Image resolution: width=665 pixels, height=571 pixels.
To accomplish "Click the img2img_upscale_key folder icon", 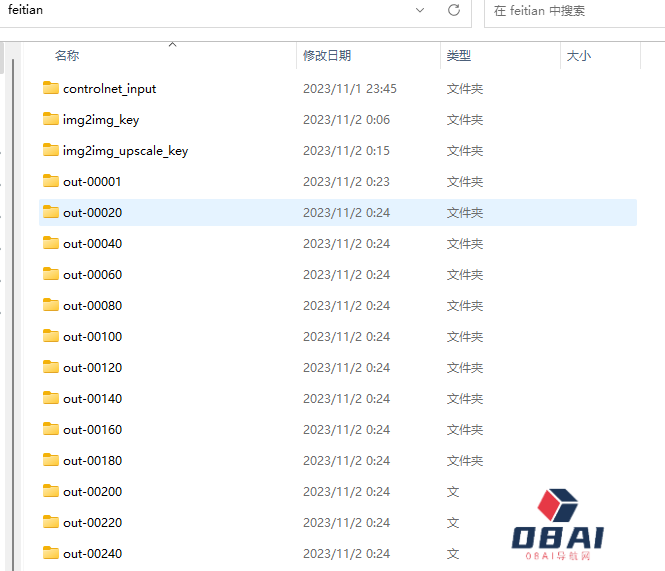I will click(52, 150).
